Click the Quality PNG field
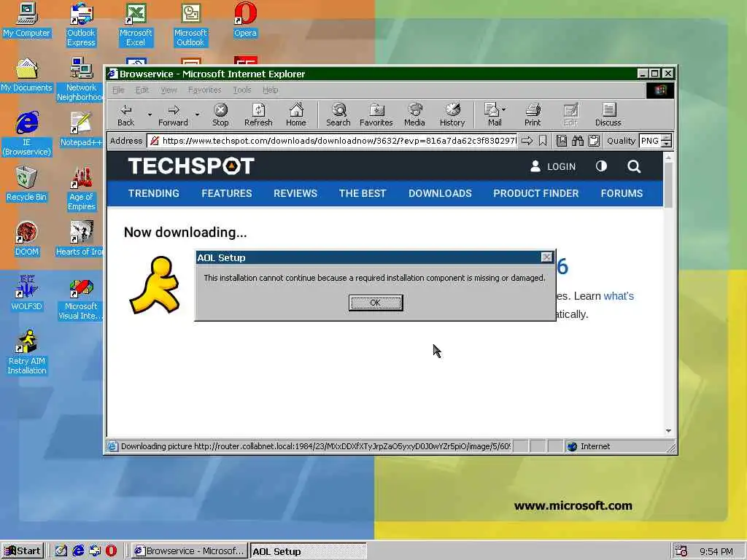This screenshot has width=747, height=560. point(650,141)
